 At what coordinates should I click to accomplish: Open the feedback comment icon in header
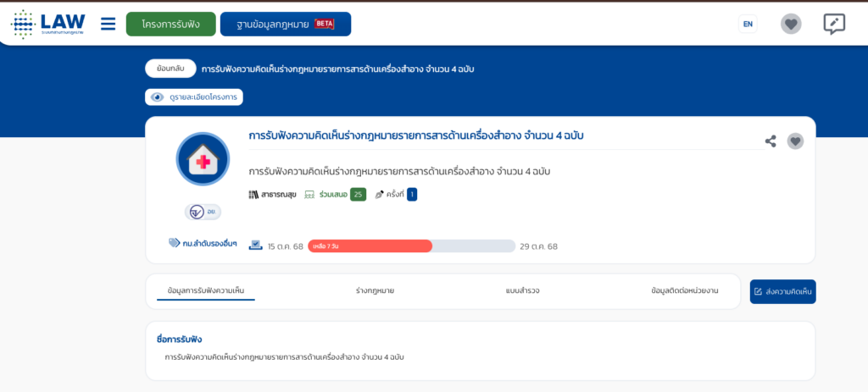click(x=834, y=24)
